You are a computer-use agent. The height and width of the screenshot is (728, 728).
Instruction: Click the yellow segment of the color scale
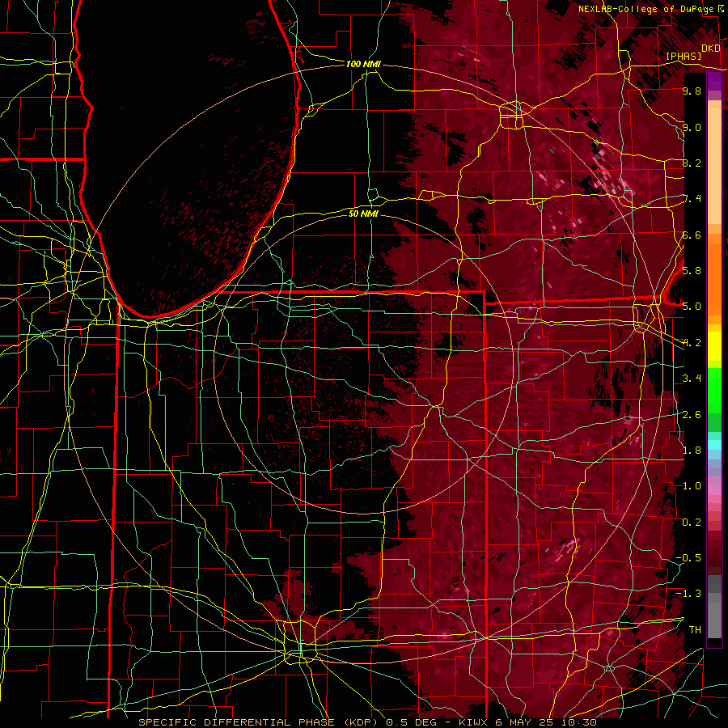tap(714, 346)
